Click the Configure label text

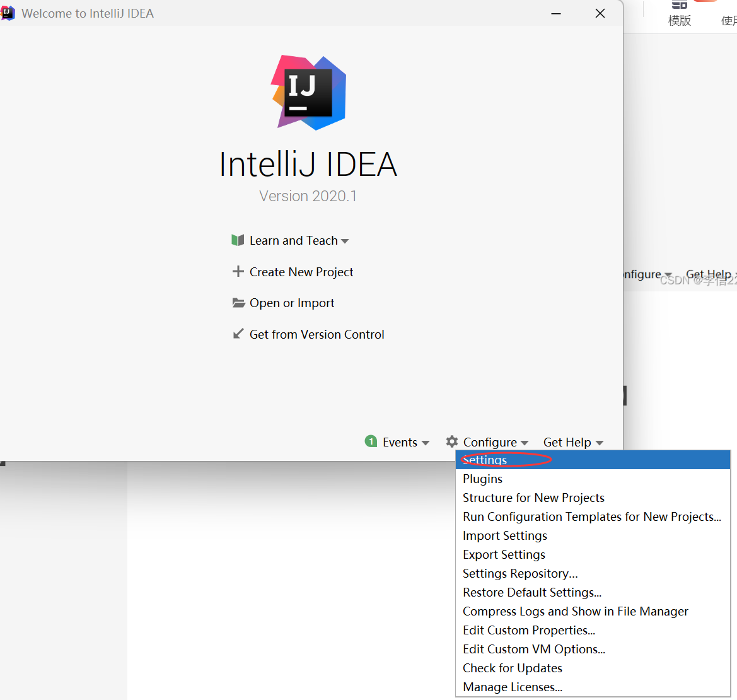click(490, 442)
